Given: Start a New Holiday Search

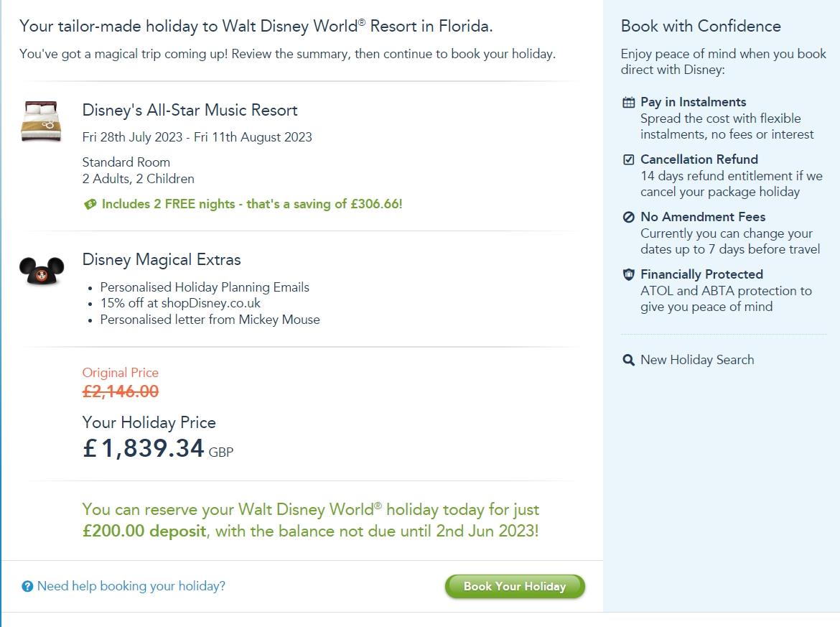Looking at the screenshot, I should 696,360.
